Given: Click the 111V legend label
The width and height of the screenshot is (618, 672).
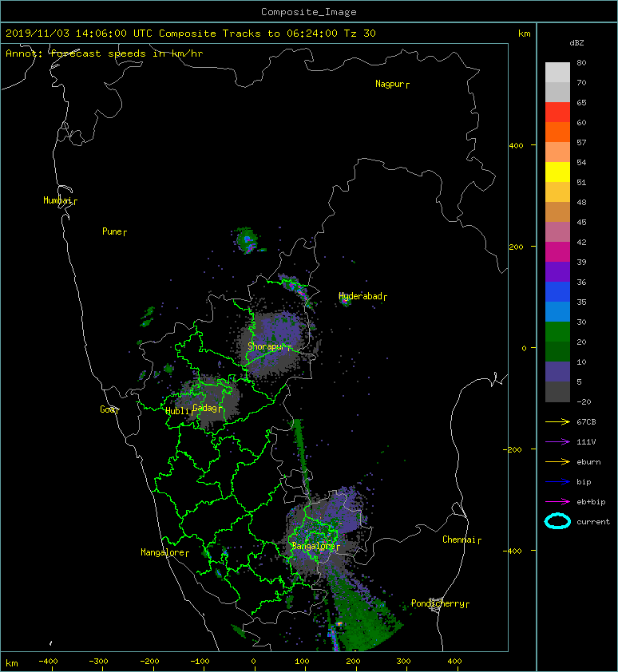Looking at the screenshot, I should point(586,442).
